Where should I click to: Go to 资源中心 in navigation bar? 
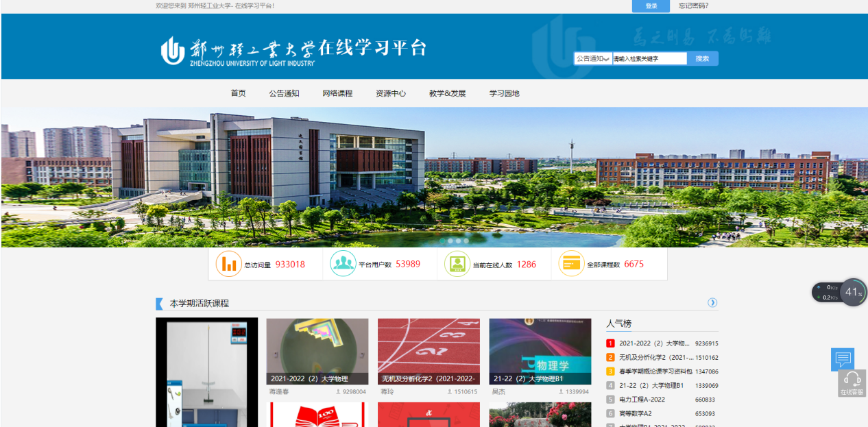(390, 93)
